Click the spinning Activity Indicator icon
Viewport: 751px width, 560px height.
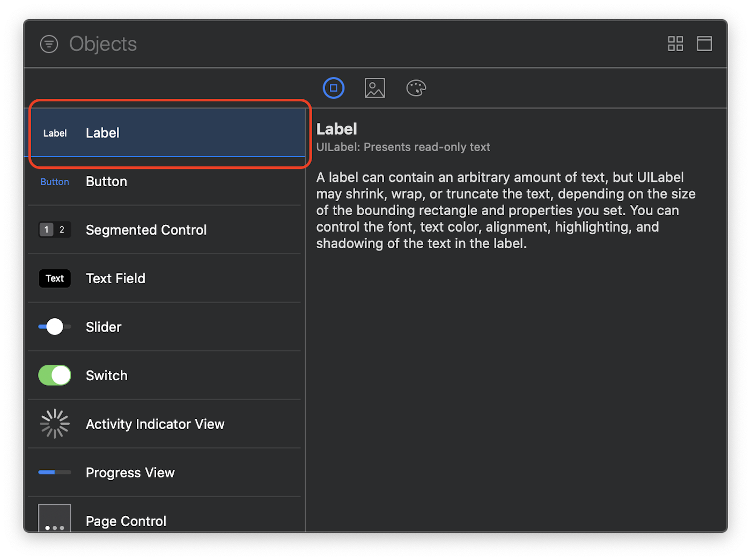[55, 424]
